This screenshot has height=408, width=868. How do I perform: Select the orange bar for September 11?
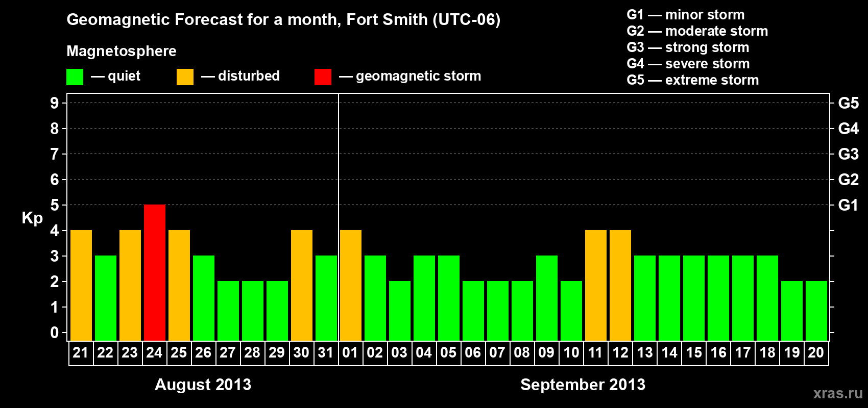[596, 285]
